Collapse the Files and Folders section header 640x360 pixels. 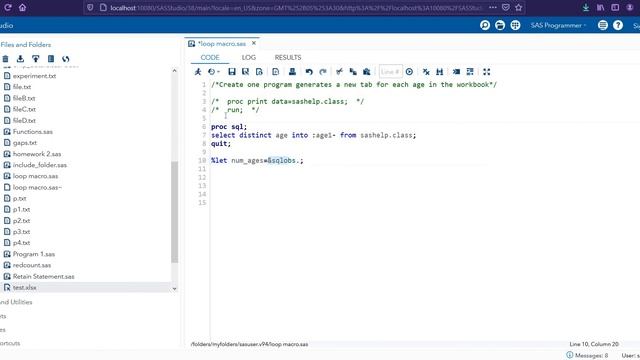pyautogui.click(x=25, y=44)
